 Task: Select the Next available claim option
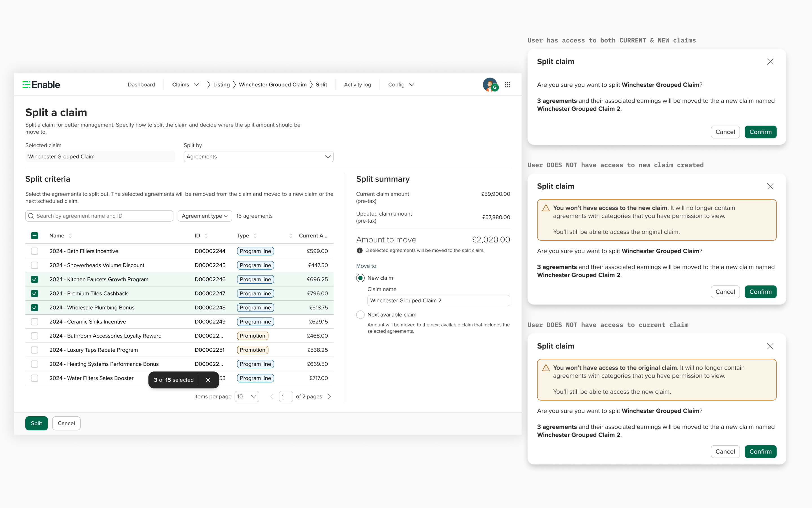[360, 314]
